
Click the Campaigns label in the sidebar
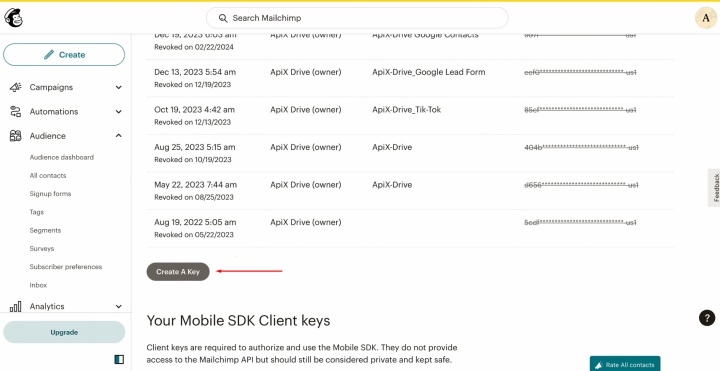[51, 87]
